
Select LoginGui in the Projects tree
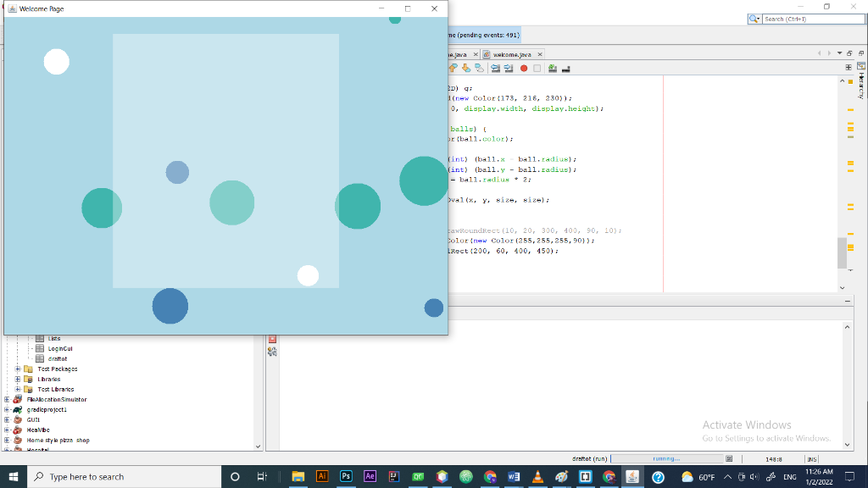pyautogui.click(x=60, y=348)
